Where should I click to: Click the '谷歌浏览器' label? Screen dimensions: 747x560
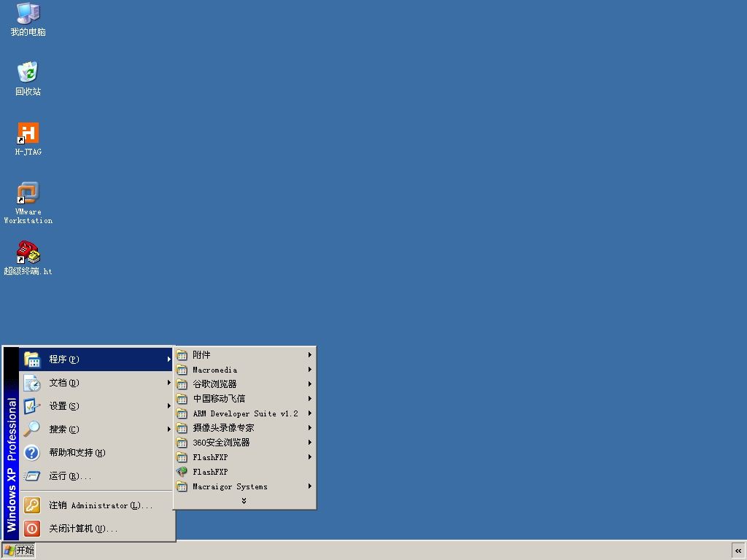[x=214, y=384]
